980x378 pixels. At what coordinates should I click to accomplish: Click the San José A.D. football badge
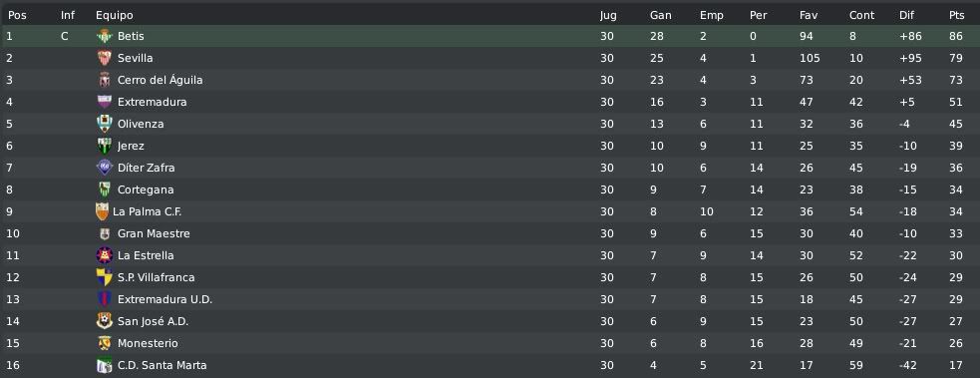click(105, 321)
